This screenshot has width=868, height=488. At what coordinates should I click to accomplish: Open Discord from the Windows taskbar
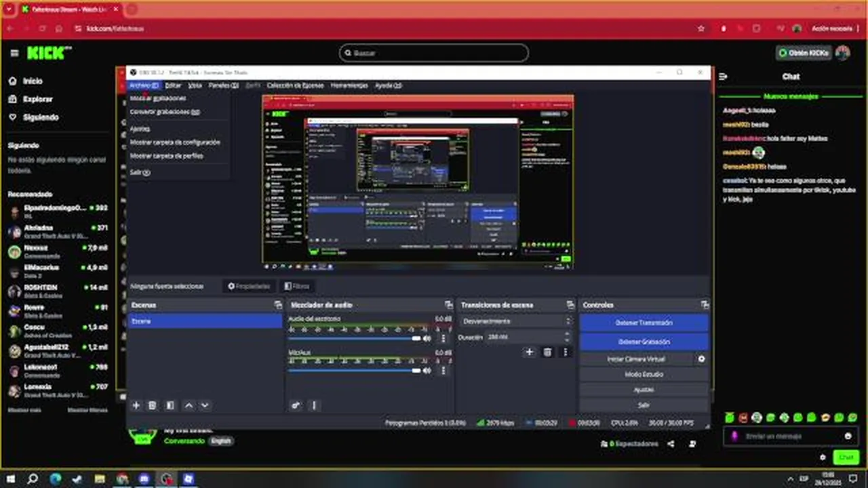tap(144, 479)
